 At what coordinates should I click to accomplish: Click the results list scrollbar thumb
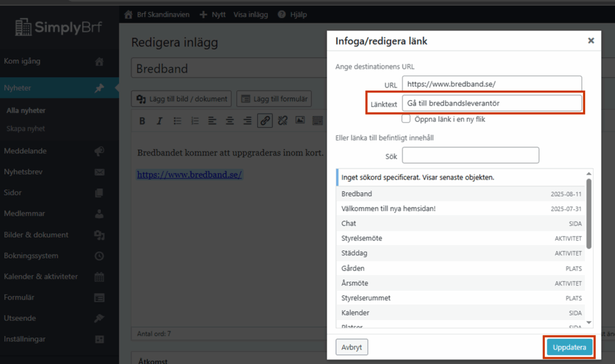click(x=589, y=213)
